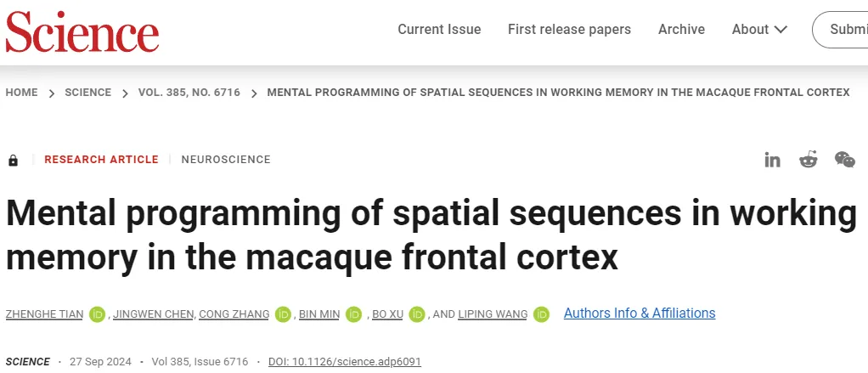Viewport: 868px width, 373px height.
Task: Expand the About dropdown menu
Action: tap(759, 30)
